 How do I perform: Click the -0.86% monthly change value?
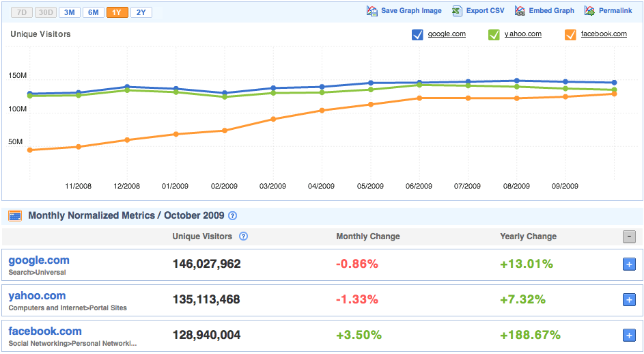357,264
